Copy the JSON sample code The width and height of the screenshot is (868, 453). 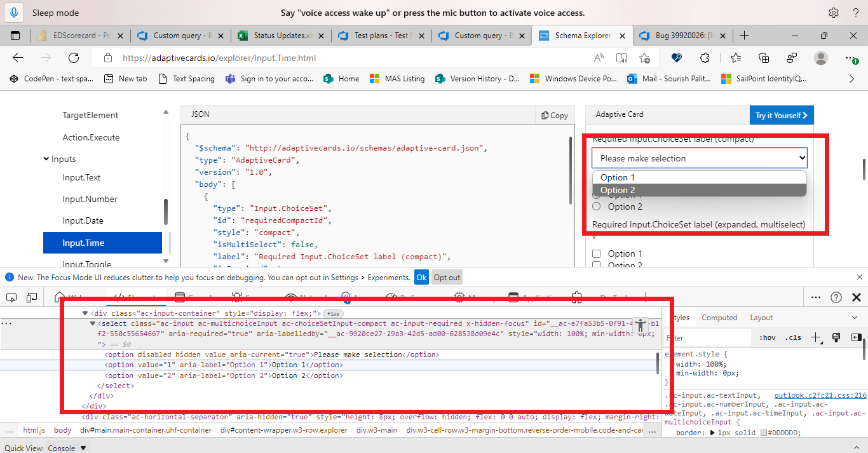(555, 115)
